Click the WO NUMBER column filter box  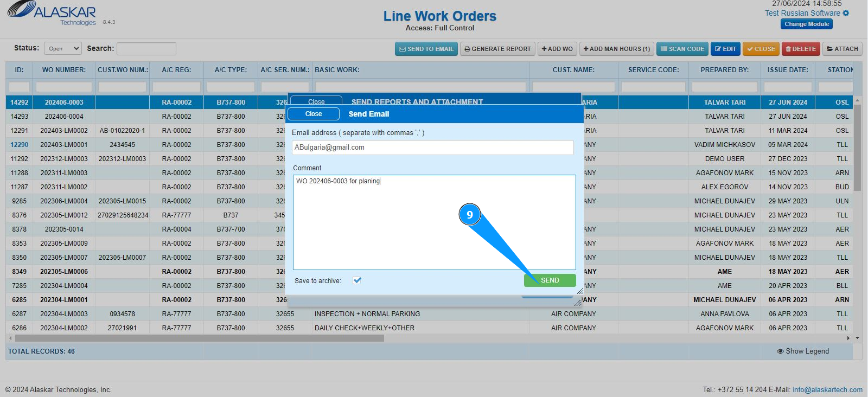click(64, 87)
